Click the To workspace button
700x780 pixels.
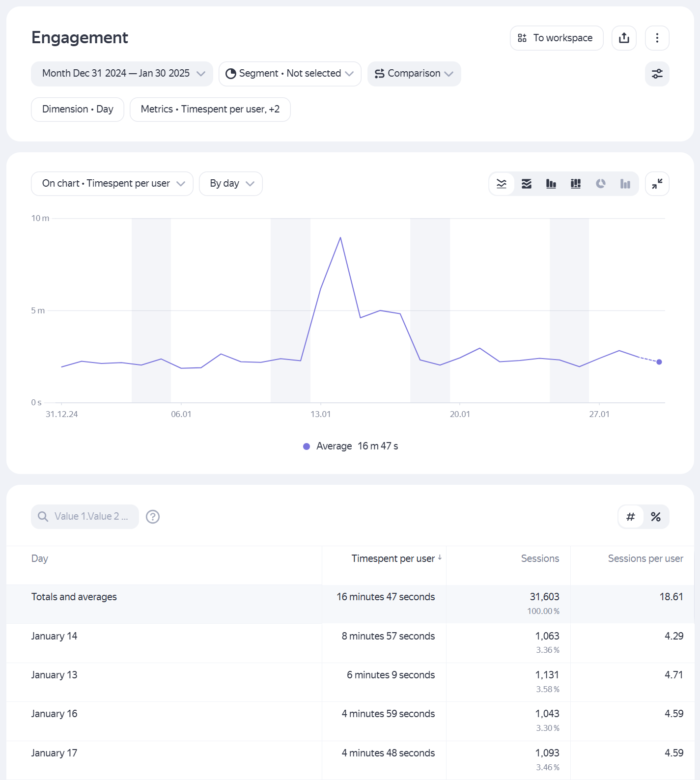(x=557, y=38)
